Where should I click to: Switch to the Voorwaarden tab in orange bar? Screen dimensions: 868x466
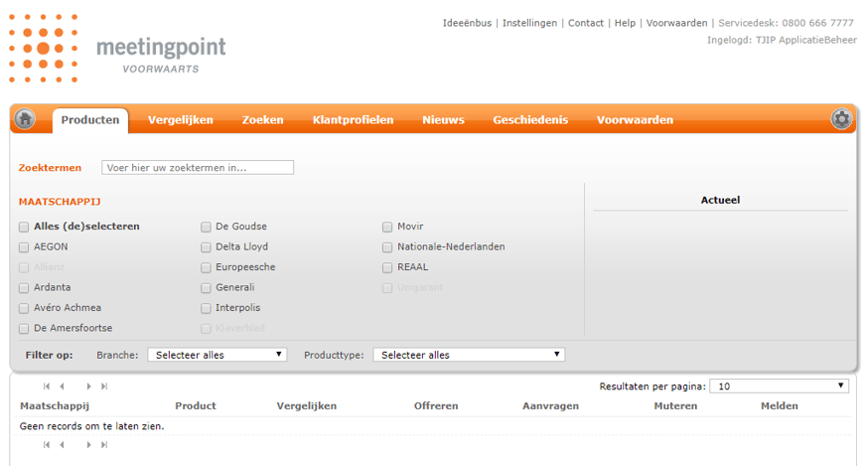point(635,119)
